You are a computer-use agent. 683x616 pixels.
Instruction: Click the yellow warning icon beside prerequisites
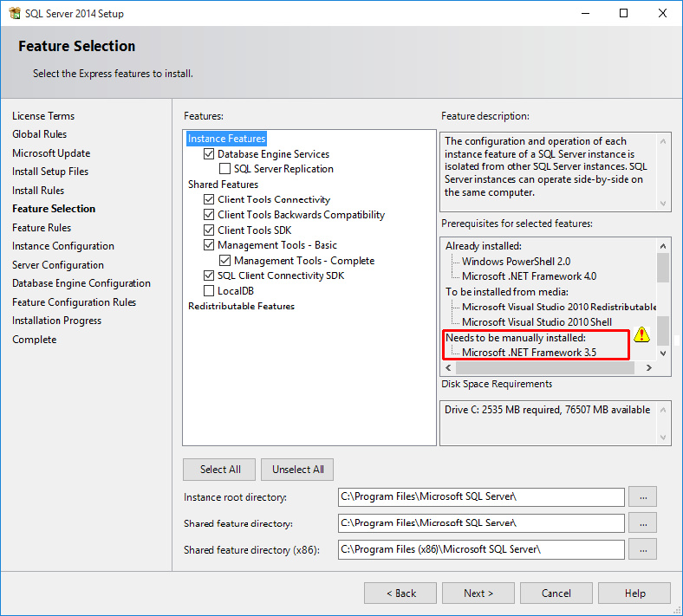641,334
